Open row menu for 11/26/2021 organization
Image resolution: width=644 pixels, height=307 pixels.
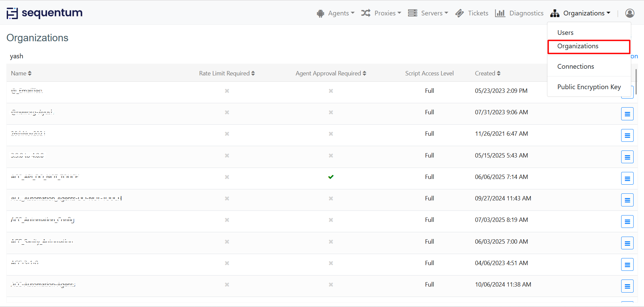click(627, 135)
